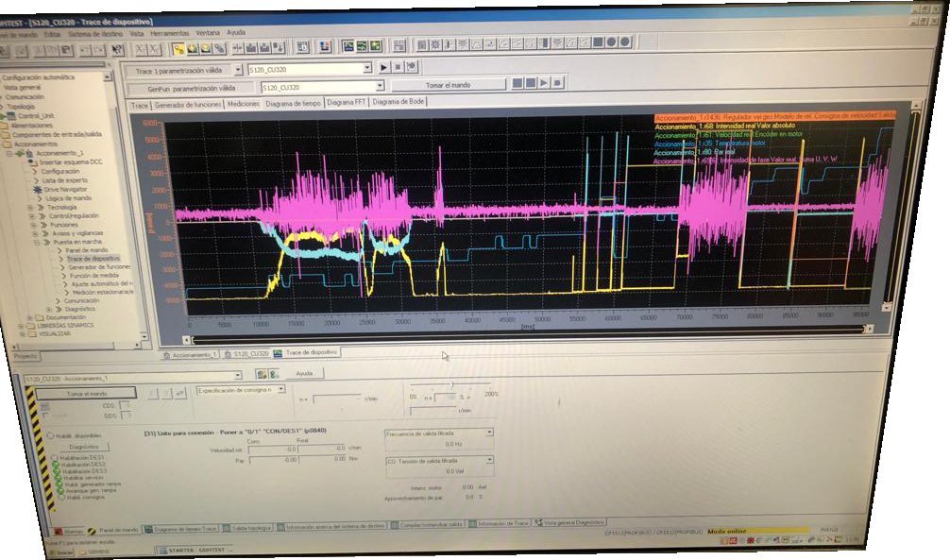This screenshot has width=950, height=560.
Task: Stop the trace recording next to play
Action: click(398, 67)
